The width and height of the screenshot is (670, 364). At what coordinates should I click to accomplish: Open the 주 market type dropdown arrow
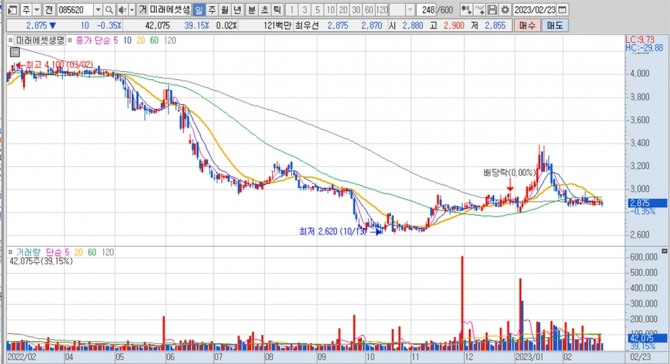point(37,9)
